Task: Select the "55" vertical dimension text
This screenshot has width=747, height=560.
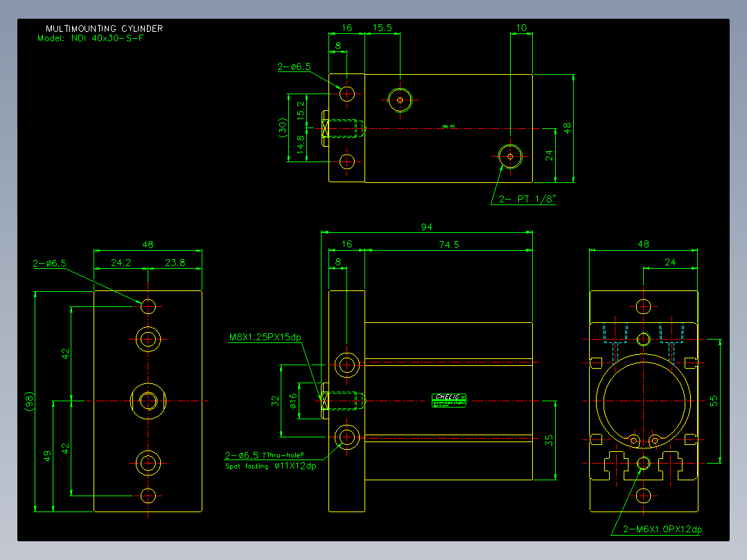Action: point(713,401)
